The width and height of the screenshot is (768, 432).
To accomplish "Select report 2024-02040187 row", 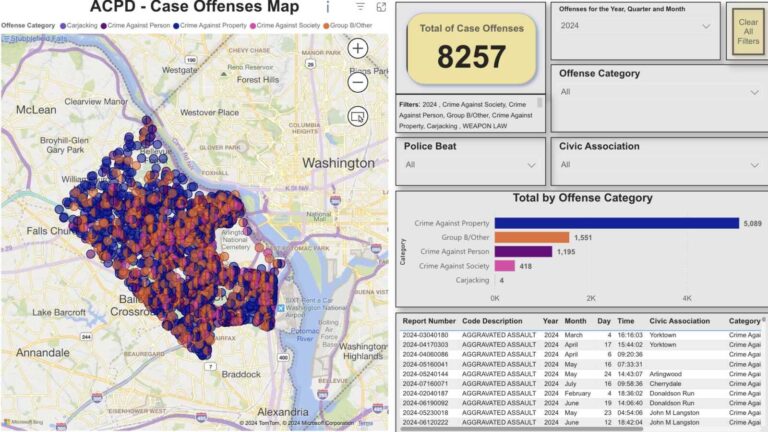I will click(581, 393).
